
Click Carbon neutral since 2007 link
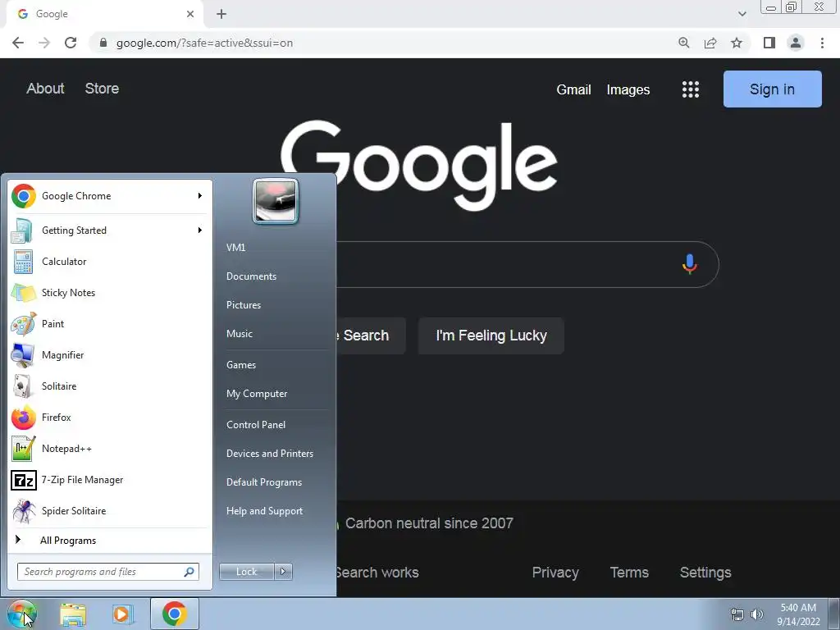pyautogui.click(x=429, y=523)
